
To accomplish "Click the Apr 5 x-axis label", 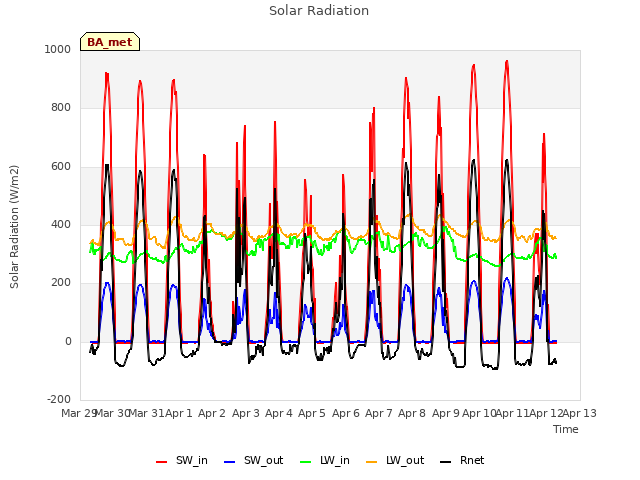I will (x=312, y=413).
